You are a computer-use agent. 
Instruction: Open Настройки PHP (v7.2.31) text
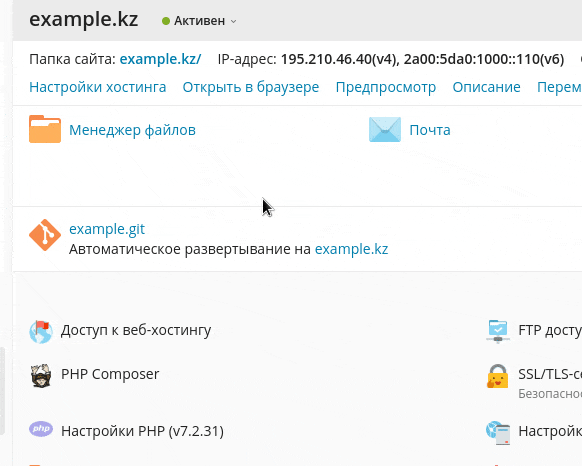(143, 431)
